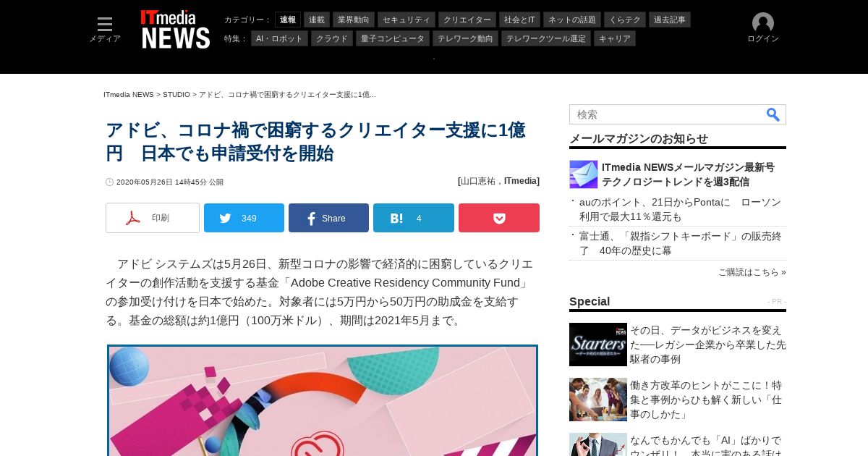Open the Starters thumbnail image
This screenshot has width=868, height=456.
[x=598, y=345]
